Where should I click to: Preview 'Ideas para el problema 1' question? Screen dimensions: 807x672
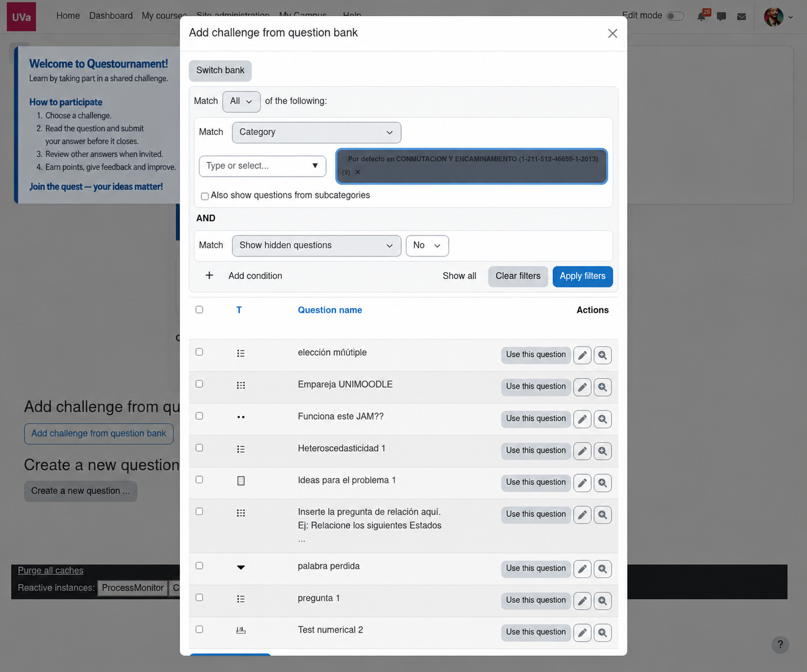coord(603,482)
